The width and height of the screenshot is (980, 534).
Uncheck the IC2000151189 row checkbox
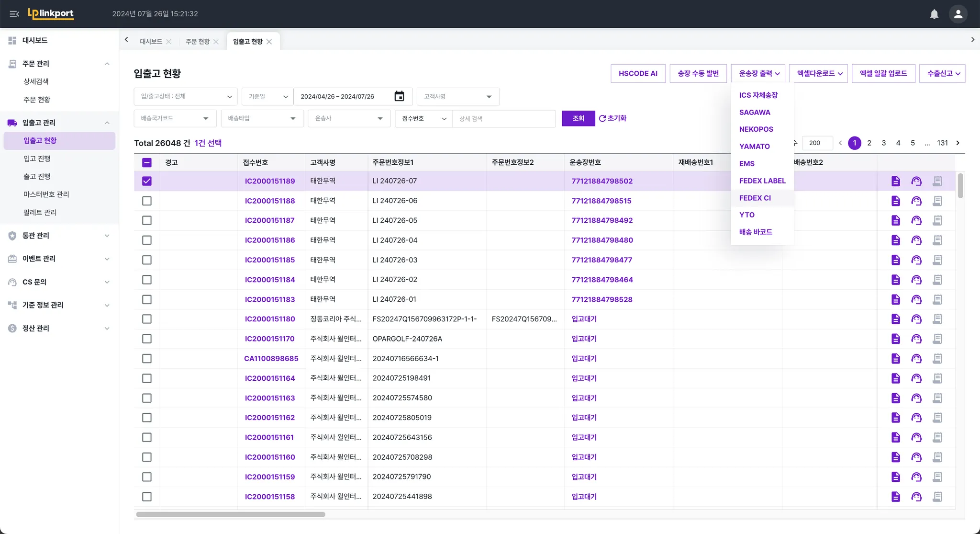coord(147,181)
